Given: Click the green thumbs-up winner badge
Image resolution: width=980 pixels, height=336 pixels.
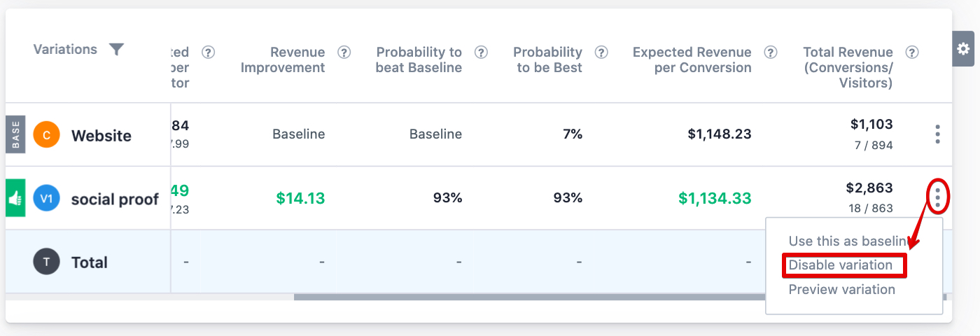Looking at the screenshot, I should click(x=15, y=198).
